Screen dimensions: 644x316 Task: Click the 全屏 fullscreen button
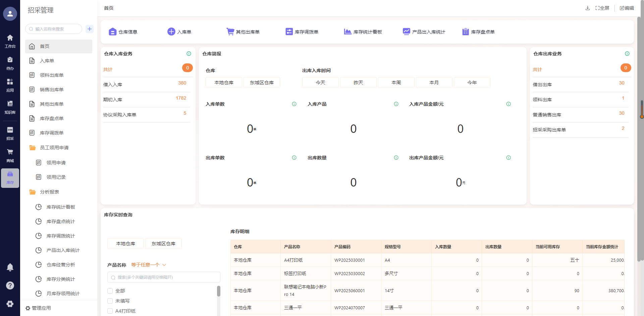(602, 8)
